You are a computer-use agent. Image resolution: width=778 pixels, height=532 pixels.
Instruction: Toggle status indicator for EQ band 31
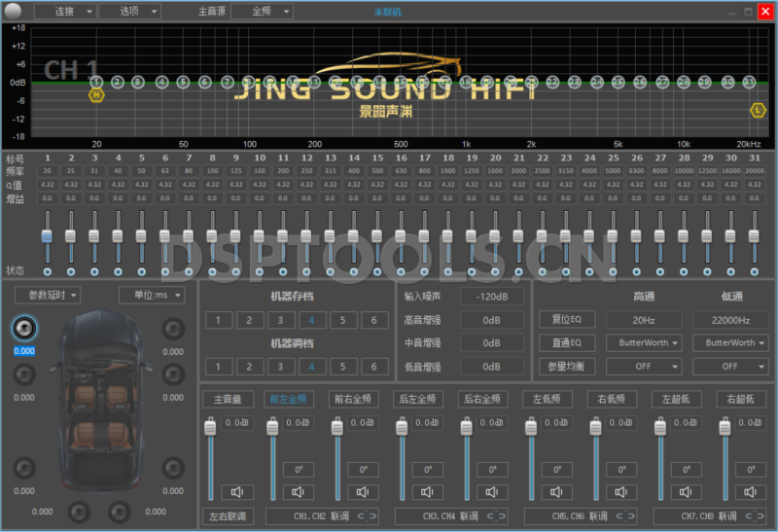tap(755, 271)
